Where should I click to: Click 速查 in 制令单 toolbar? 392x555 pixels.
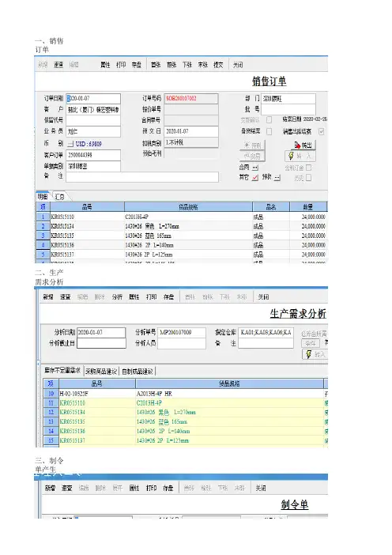[x=67, y=488]
